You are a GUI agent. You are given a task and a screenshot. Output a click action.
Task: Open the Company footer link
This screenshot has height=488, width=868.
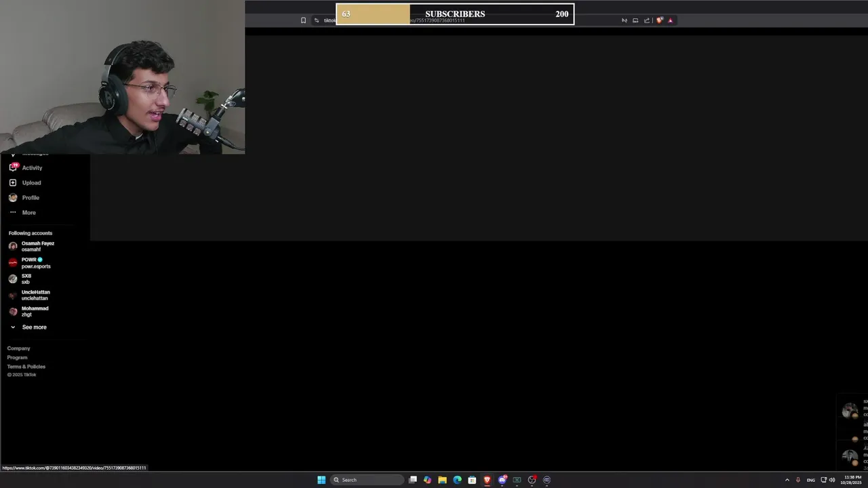pos(19,348)
